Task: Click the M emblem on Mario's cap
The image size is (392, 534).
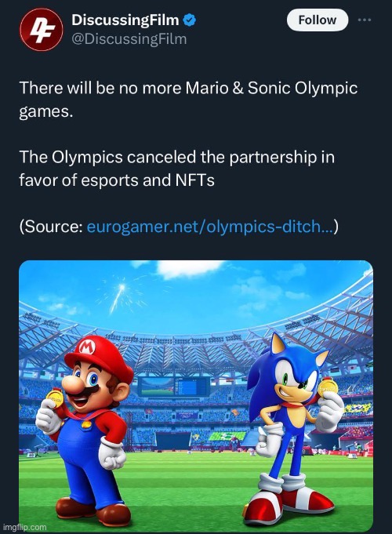Action: (x=86, y=347)
